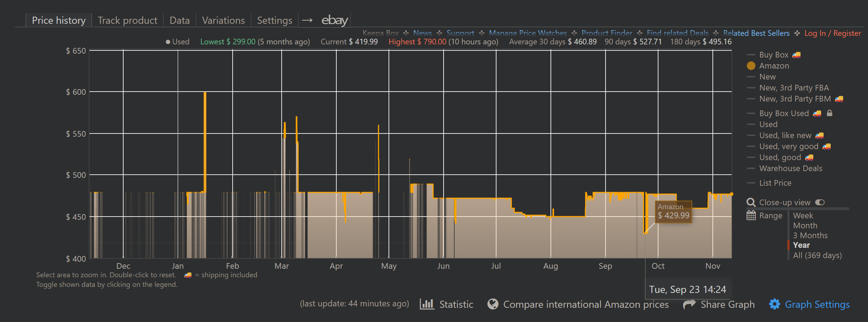Click the Close-up view magnifier icon
868x322 pixels.
pos(751,202)
